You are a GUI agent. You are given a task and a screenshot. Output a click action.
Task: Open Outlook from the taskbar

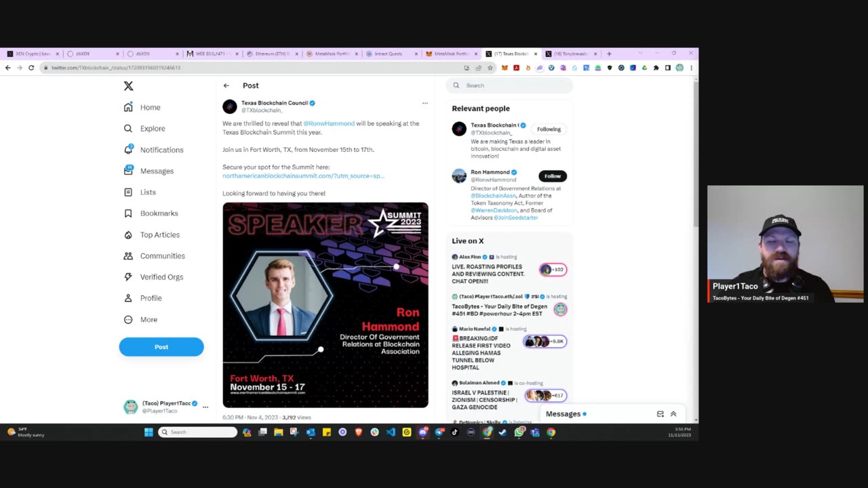tap(311, 432)
